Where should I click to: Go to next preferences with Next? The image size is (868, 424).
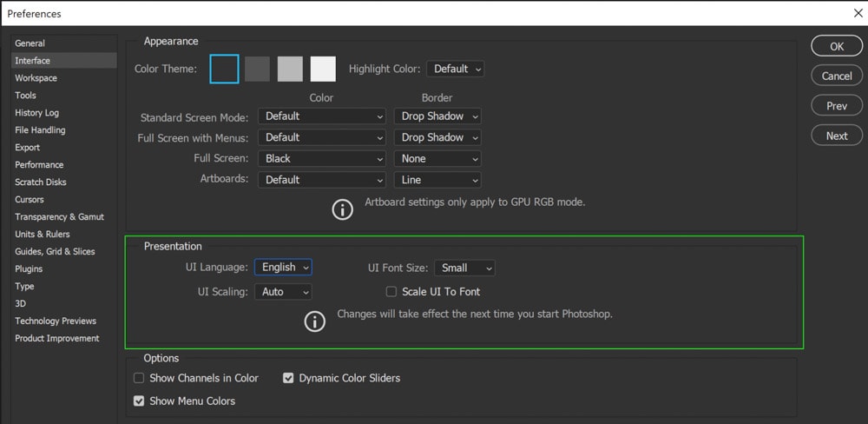837,136
